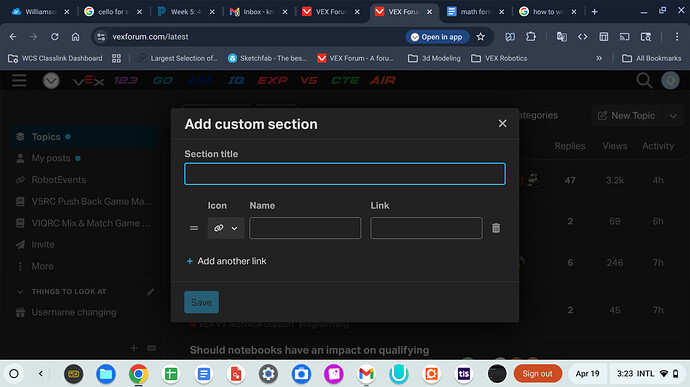Open the link icon picker dropdown
This screenshot has width=690, height=387.
click(x=226, y=228)
